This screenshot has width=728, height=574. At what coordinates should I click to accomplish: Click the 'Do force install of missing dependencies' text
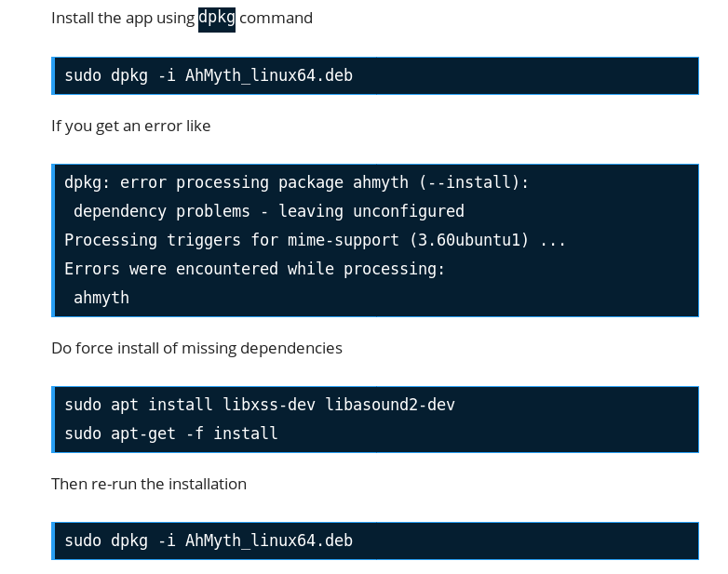(196, 349)
